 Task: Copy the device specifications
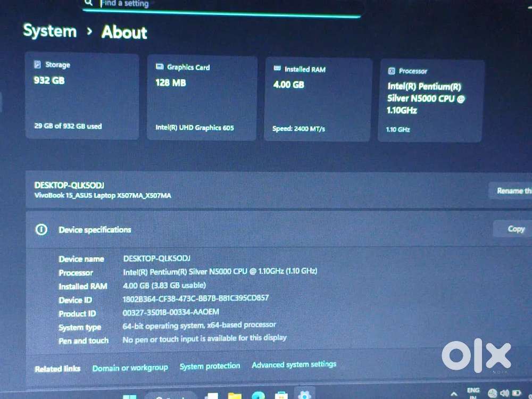pos(516,229)
